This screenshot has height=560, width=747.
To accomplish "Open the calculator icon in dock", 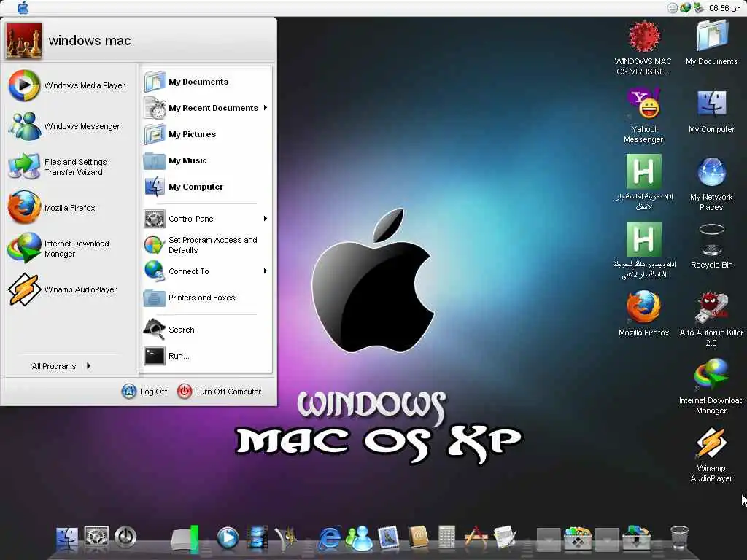I will (447, 539).
